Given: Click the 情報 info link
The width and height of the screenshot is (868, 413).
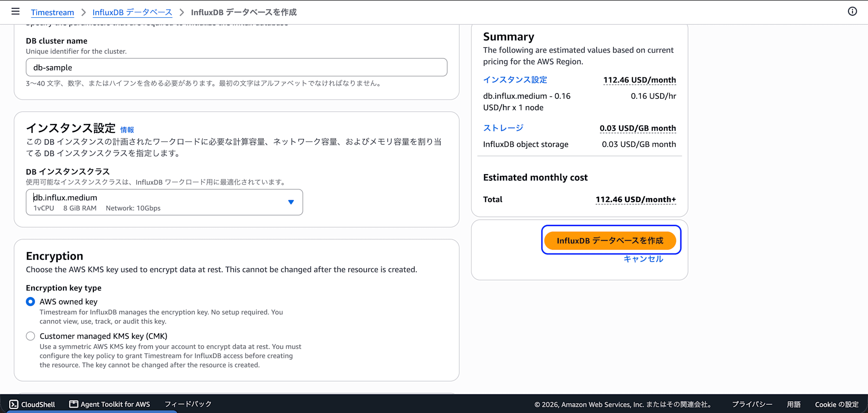Looking at the screenshot, I should coord(127,129).
